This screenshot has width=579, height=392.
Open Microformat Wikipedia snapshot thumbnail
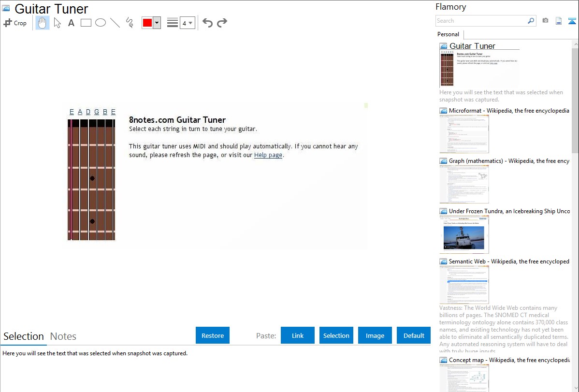pyautogui.click(x=464, y=134)
